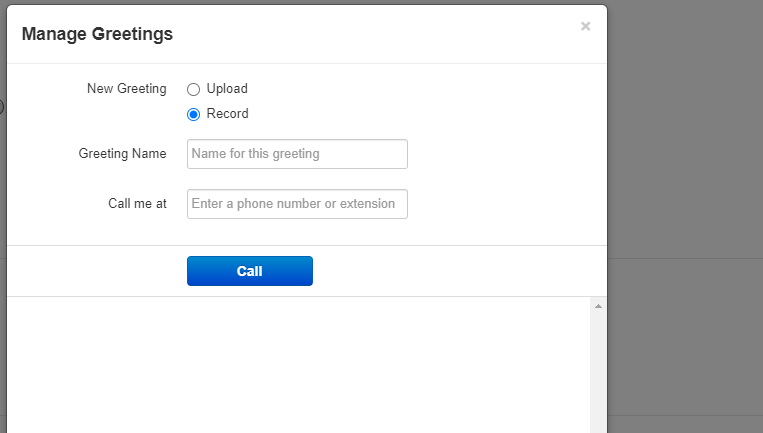Close the Manage Greetings dialog

585,27
